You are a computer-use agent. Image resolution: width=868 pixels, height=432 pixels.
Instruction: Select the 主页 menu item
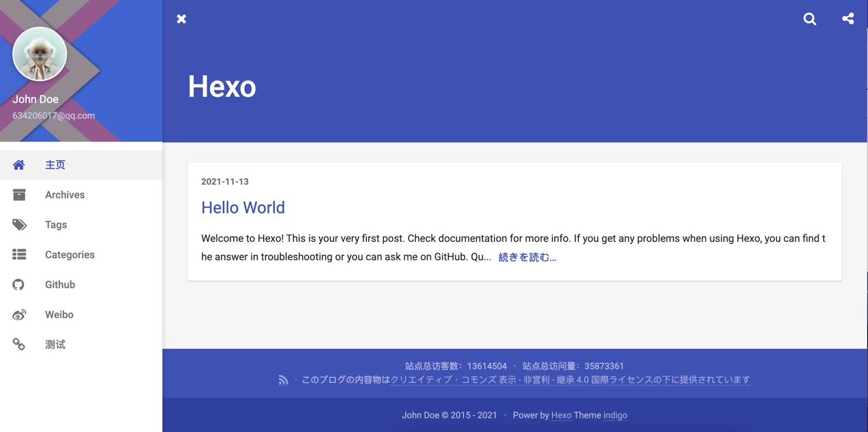[x=81, y=165]
